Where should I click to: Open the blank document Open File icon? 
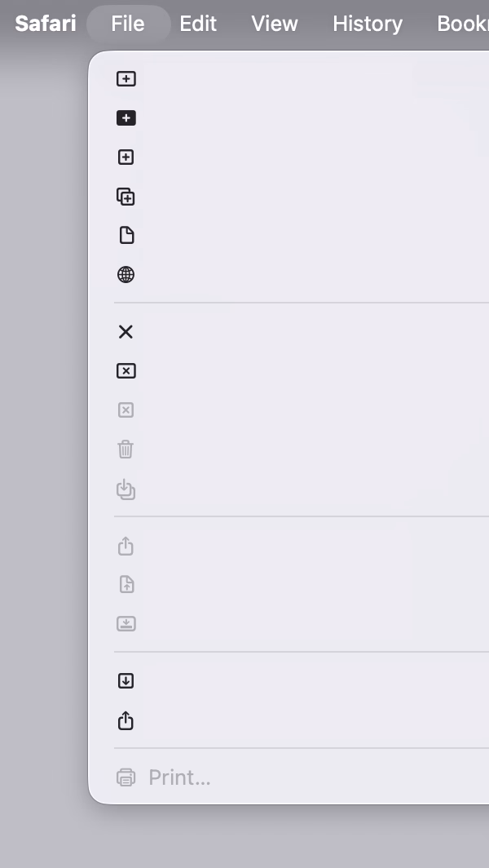pos(126,235)
